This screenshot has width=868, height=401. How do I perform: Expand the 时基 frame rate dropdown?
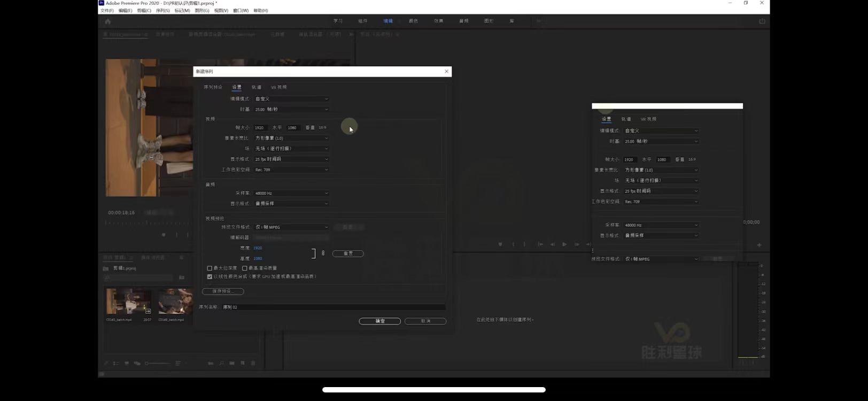point(291,110)
